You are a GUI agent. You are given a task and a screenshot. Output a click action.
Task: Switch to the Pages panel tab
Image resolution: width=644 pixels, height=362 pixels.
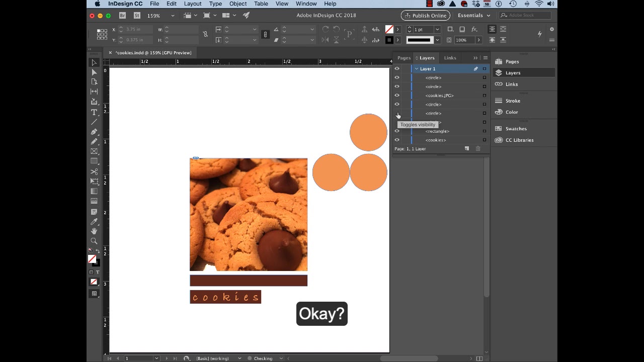click(404, 58)
